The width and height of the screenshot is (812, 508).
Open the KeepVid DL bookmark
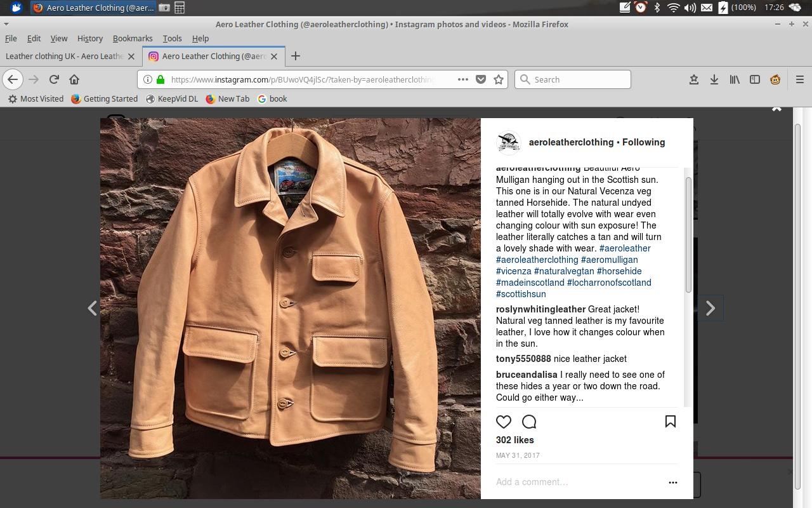point(172,98)
